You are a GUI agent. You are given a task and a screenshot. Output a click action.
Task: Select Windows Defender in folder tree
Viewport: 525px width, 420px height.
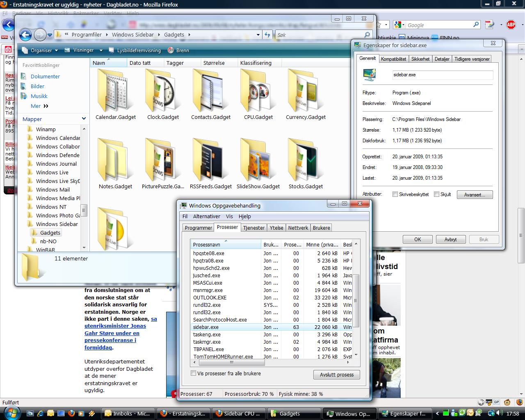[x=57, y=155]
